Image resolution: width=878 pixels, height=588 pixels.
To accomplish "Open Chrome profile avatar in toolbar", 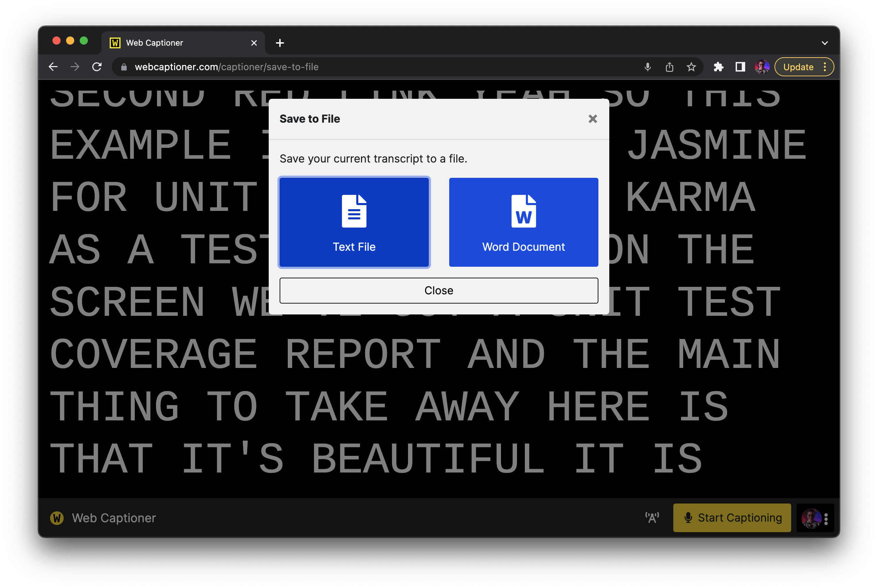I will pos(762,67).
